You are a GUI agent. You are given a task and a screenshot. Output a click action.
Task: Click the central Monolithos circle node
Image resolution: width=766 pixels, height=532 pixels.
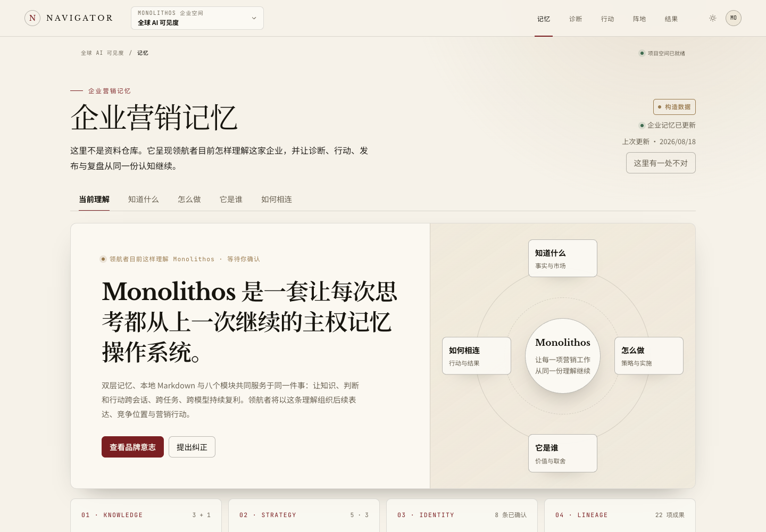pyautogui.click(x=563, y=356)
